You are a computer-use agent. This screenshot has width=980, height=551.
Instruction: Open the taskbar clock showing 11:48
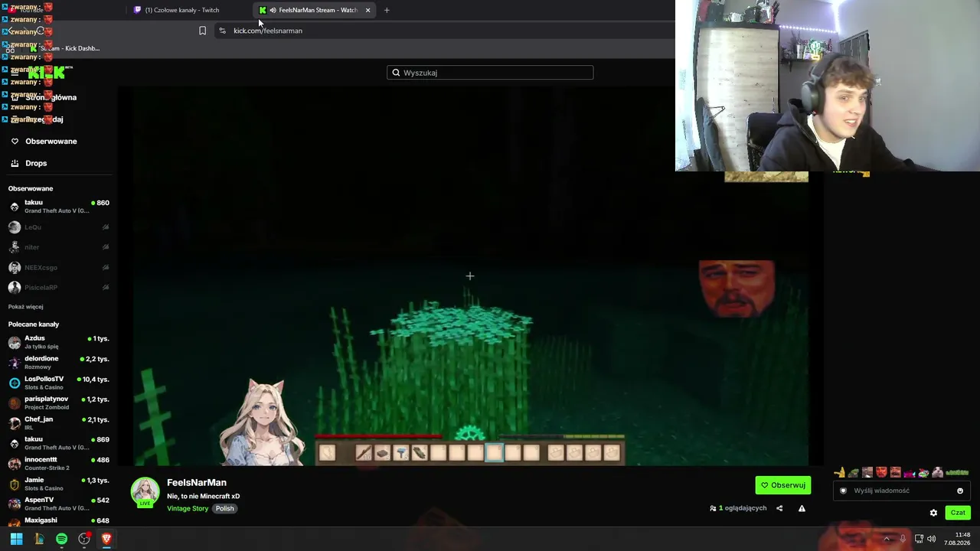(957, 539)
